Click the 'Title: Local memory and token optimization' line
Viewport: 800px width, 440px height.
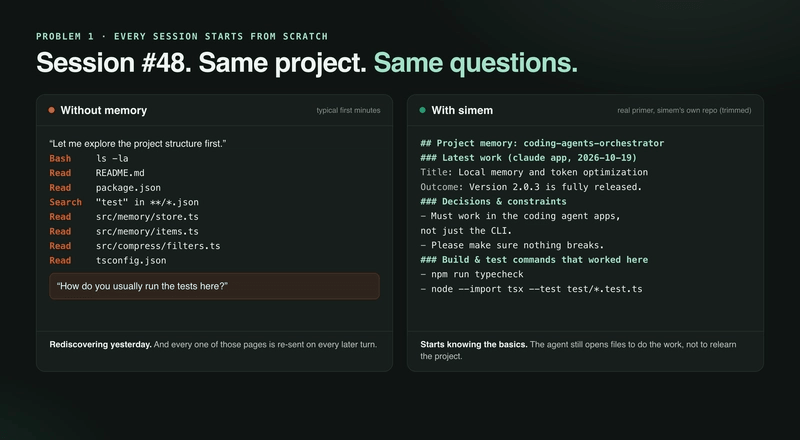coord(534,173)
